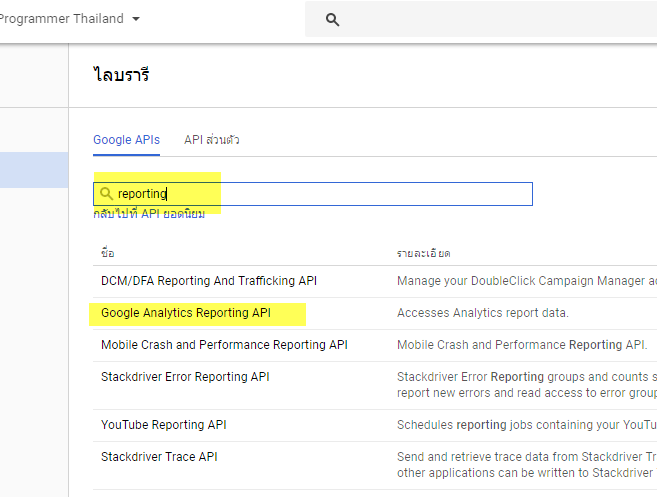
Task: Click description starting 'Schedules reporting jobs'
Action: 527,425
